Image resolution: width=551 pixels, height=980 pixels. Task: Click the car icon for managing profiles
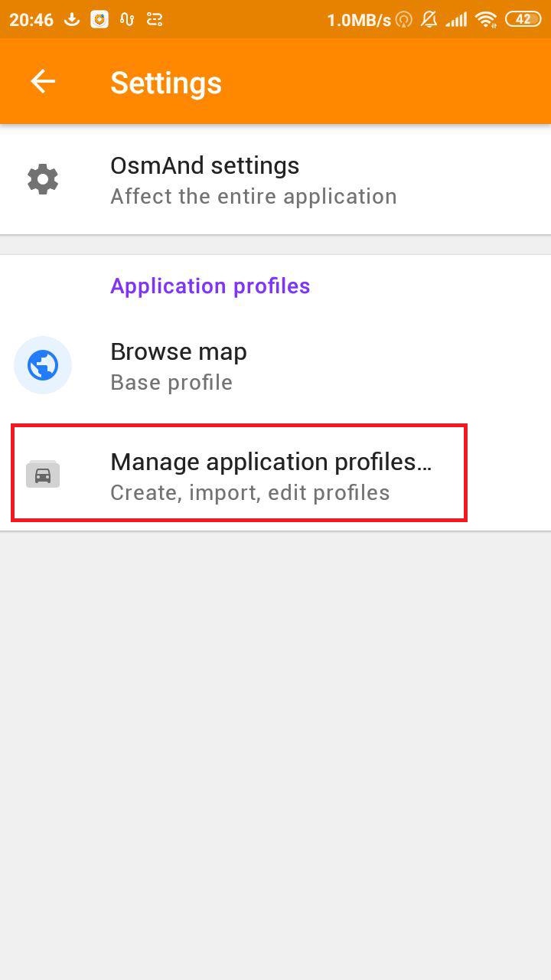tap(43, 475)
